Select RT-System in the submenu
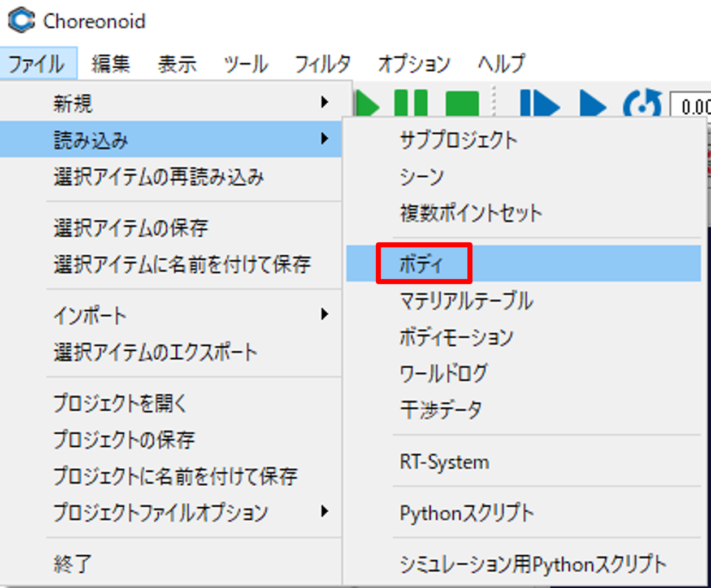This screenshot has width=711, height=588. point(523,461)
